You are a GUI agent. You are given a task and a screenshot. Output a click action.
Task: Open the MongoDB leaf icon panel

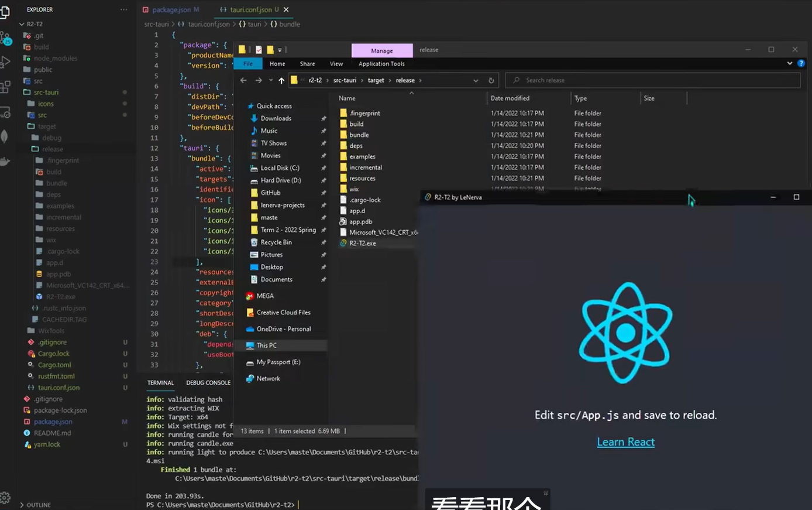point(5,136)
